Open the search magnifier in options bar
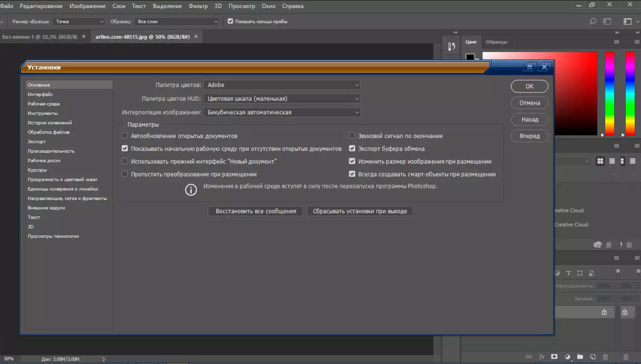The width and height of the screenshot is (641, 364). point(593,21)
